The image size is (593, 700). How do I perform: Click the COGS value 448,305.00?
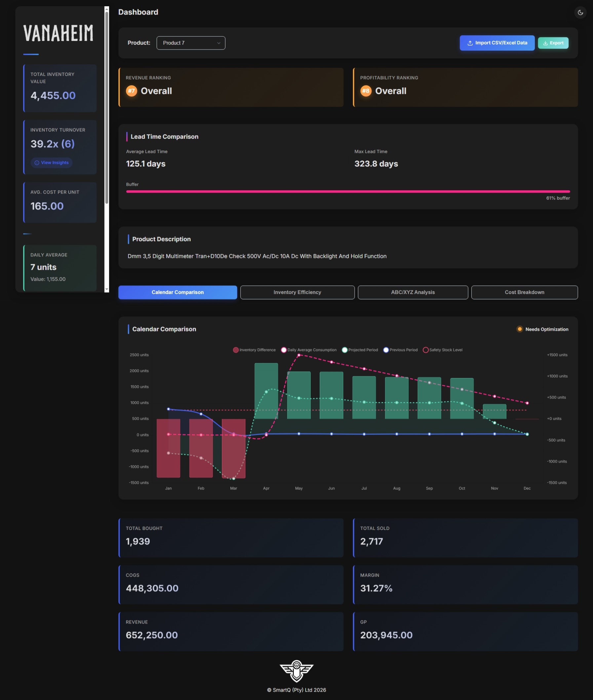coord(152,588)
